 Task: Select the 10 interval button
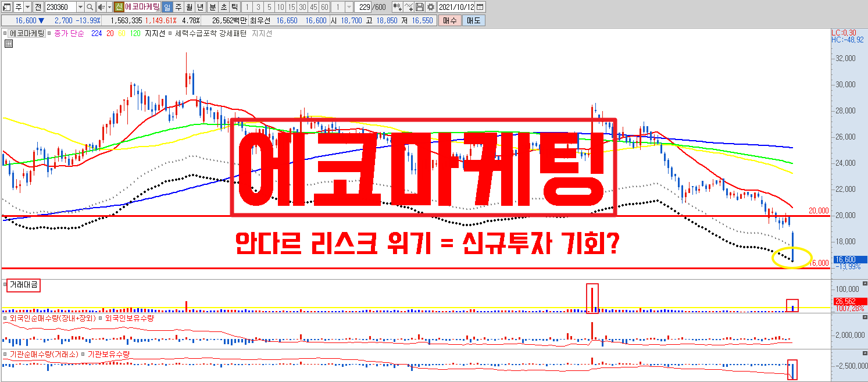click(280, 7)
